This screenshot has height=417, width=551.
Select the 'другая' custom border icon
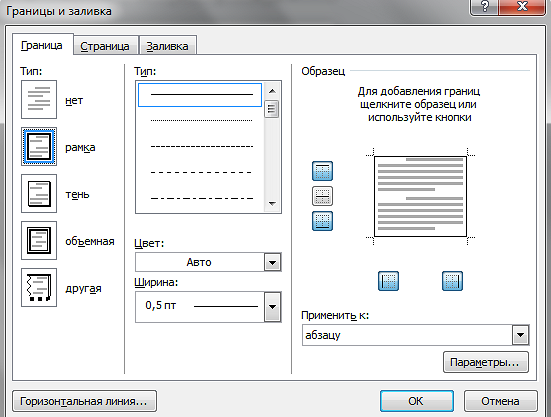pos(39,288)
